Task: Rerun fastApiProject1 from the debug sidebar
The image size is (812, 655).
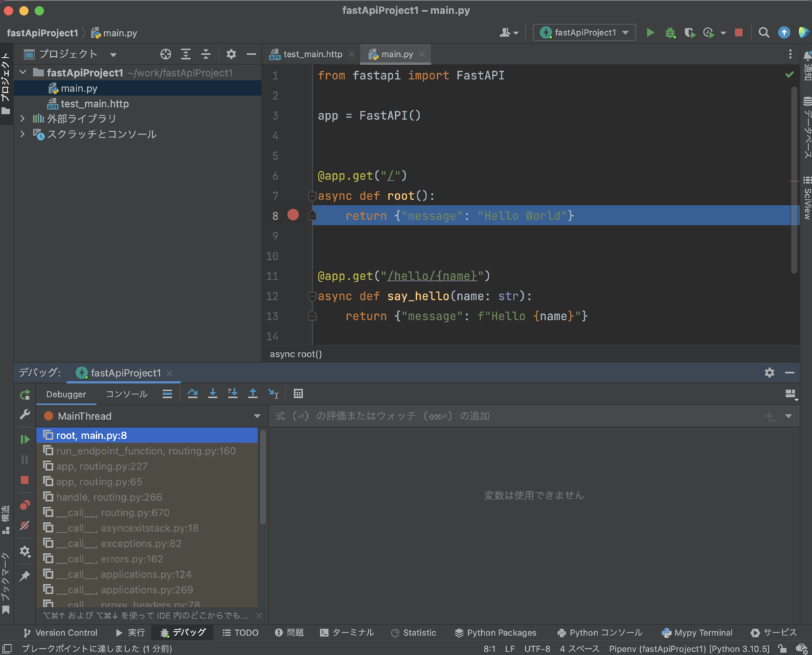Action: 25,394
